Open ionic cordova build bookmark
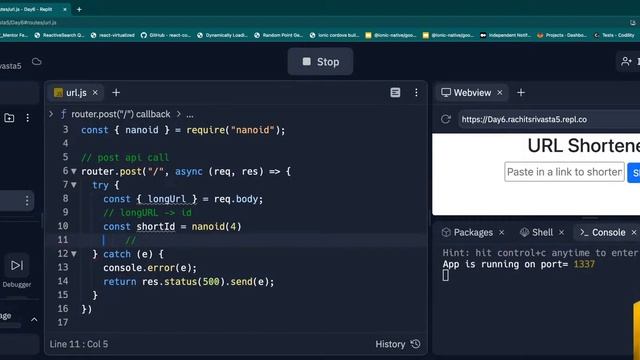Image resolution: width=640 pixels, height=360 pixels. pos(334,35)
